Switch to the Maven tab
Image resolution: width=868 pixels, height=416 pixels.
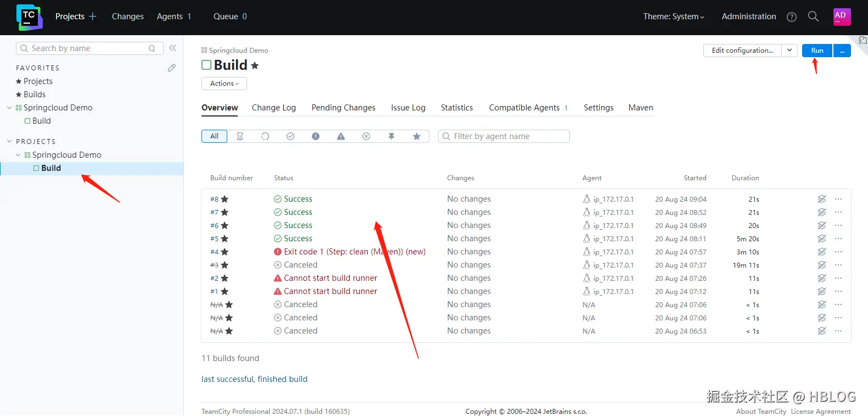tap(641, 108)
